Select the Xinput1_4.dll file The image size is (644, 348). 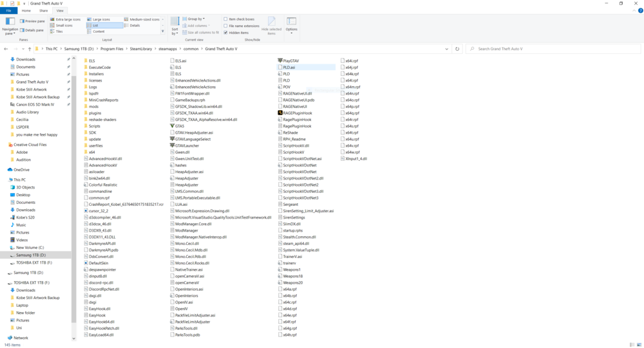click(356, 158)
